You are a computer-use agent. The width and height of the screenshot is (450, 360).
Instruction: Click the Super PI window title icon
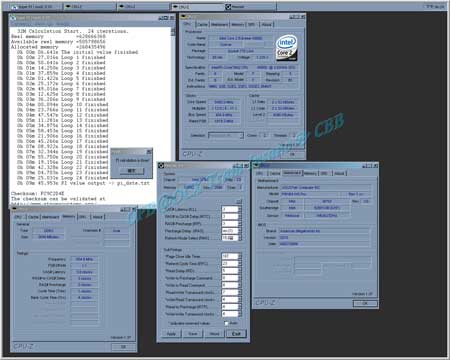tap(14, 18)
